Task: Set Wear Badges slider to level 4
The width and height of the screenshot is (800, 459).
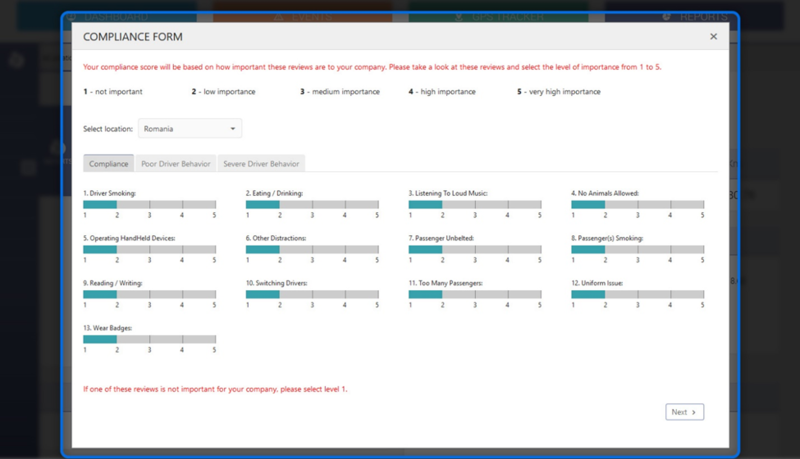Action: pos(182,339)
